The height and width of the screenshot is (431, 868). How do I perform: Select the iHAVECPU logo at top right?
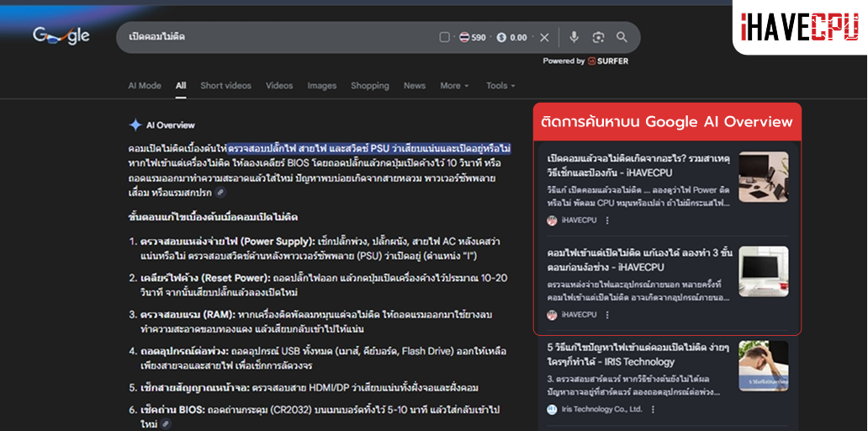click(x=800, y=27)
